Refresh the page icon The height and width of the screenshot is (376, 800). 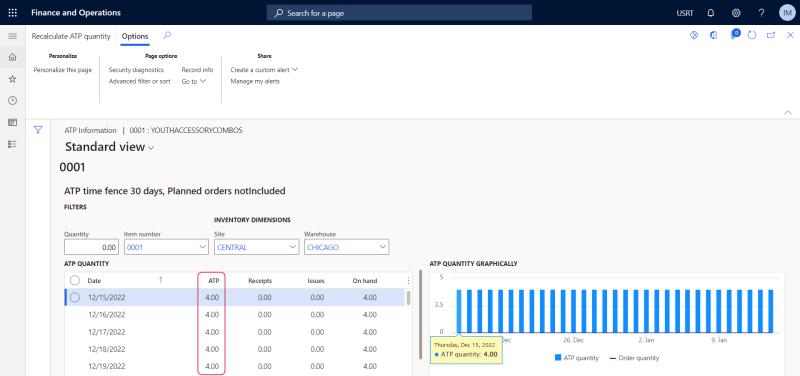pyautogui.click(x=752, y=35)
